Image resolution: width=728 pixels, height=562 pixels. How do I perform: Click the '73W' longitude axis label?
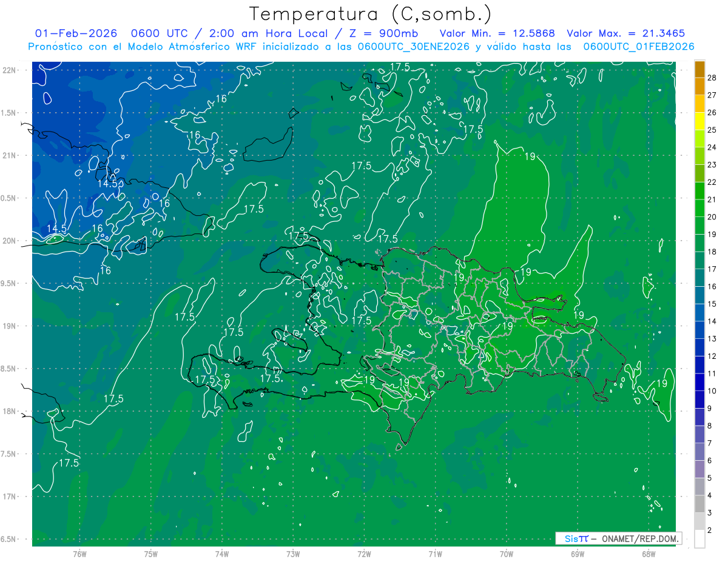(293, 554)
